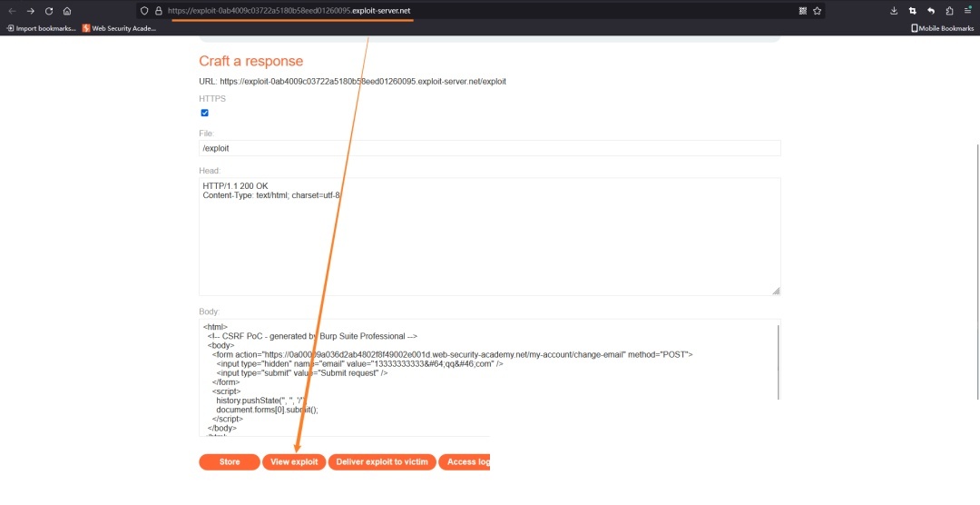This screenshot has width=980, height=505.
Task: Click the exploit URL text line
Action: click(x=352, y=82)
